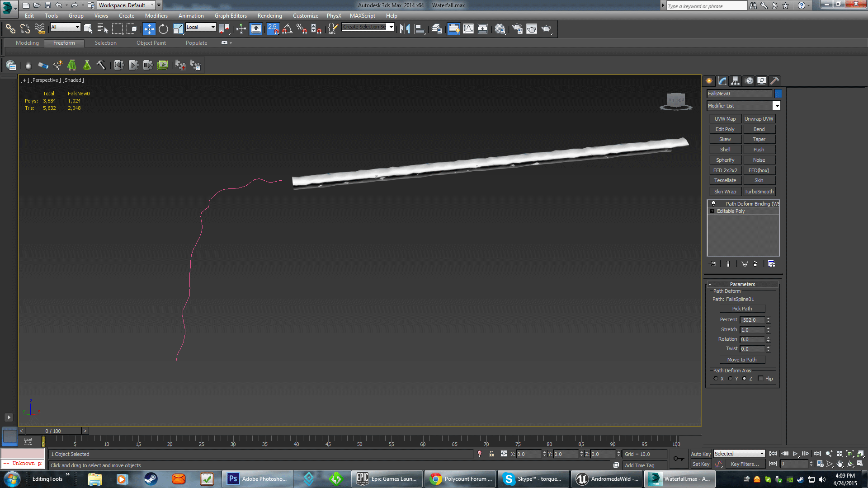Click Pin Stack icon below modifier stack
Screen dimensions: 868x488
point(713,264)
